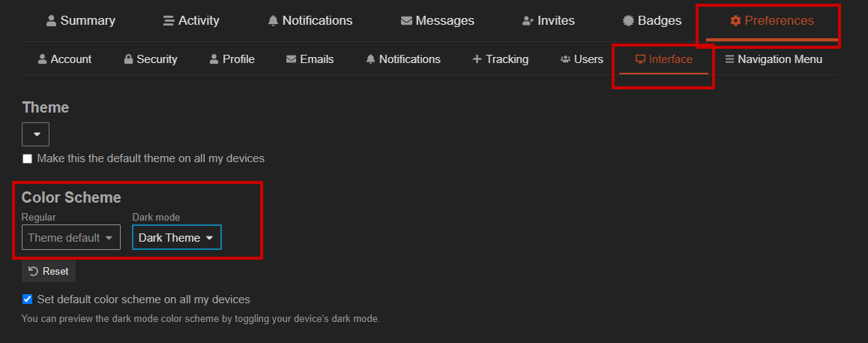Click the Tracking plus icon
868x343 pixels.
(477, 59)
